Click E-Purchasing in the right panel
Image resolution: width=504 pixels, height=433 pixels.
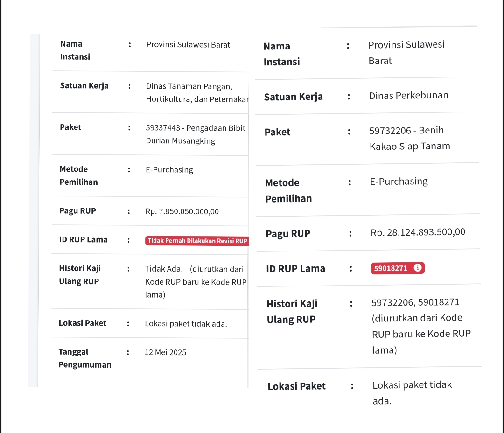click(x=399, y=182)
